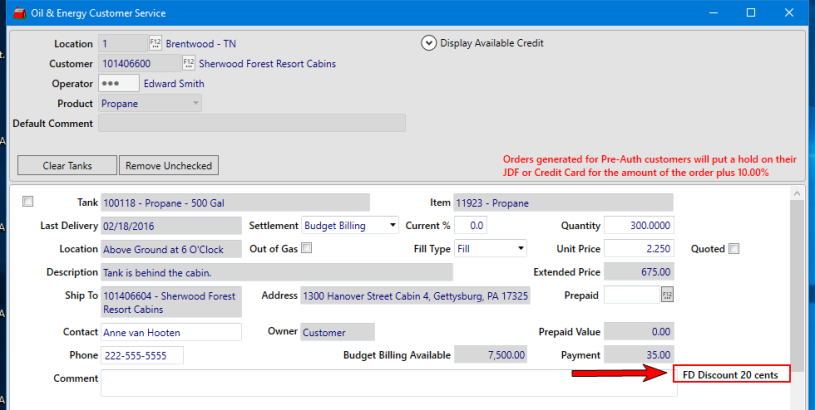
Task: Open the Settlement Budget Billing dropdown
Action: (350, 225)
